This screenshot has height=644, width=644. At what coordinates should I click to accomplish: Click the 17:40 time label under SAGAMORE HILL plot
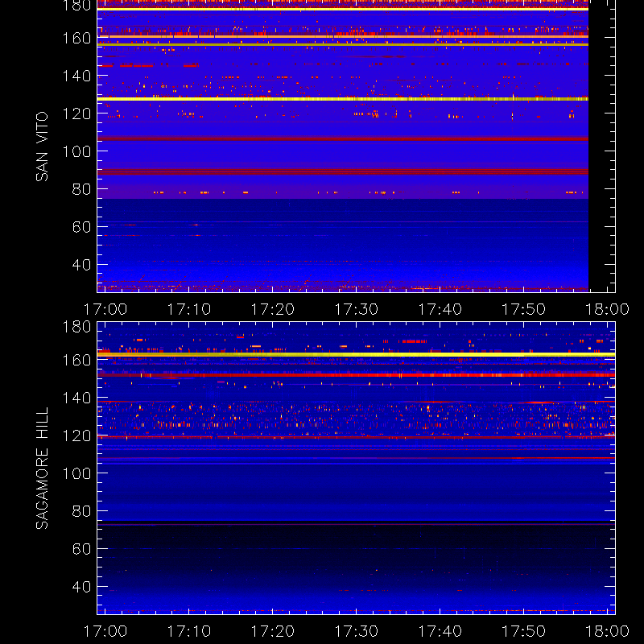(x=440, y=631)
